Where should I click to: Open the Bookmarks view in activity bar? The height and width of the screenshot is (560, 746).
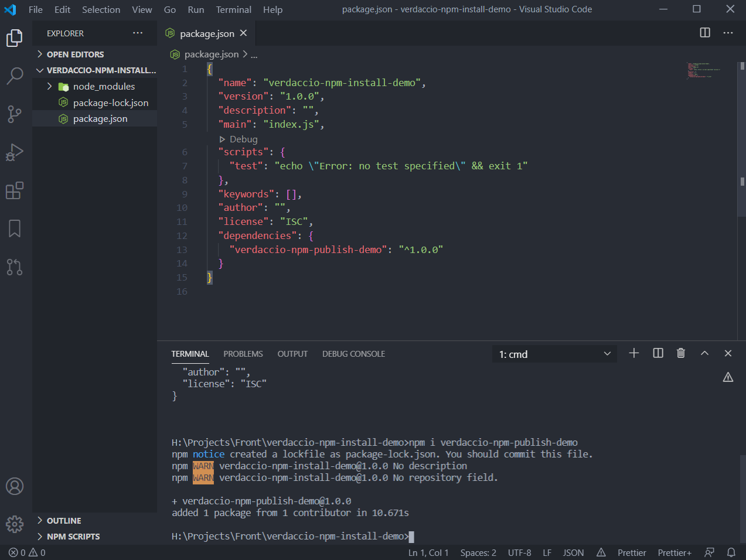15,228
